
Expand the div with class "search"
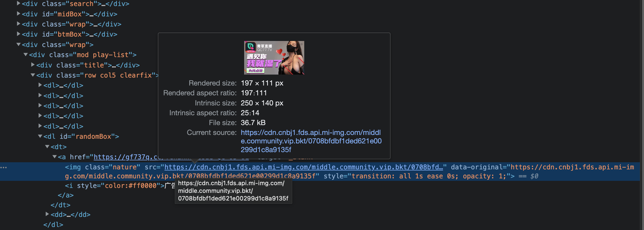pos(18,4)
